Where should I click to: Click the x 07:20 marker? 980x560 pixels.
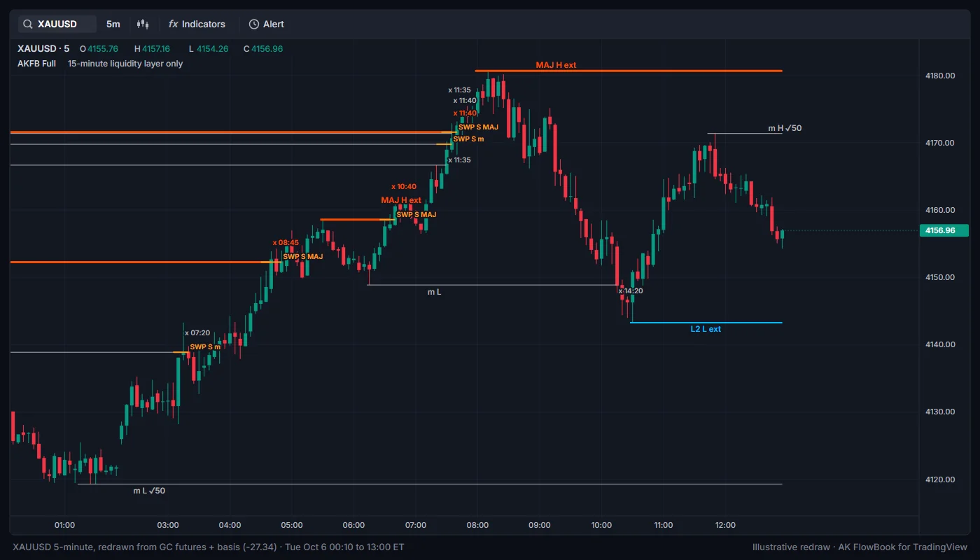pos(197,332)
